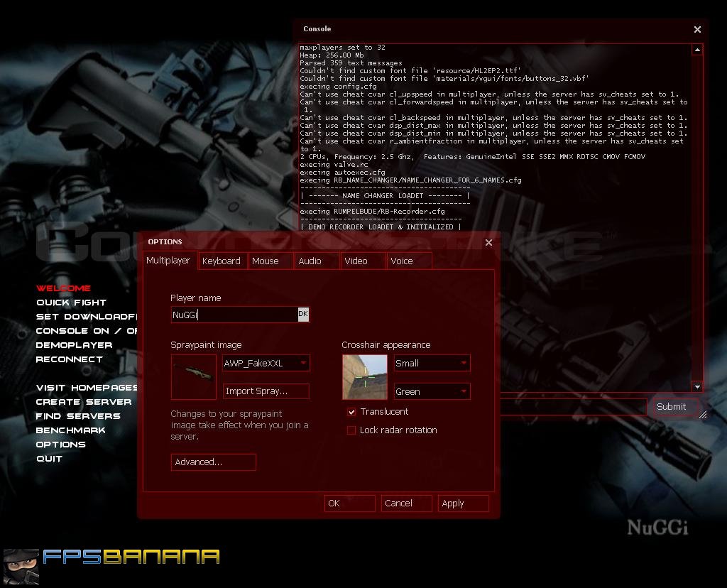This screenshot has width=727, height=588.
Task: Click the OK icon beside player name
Action: 302,314
